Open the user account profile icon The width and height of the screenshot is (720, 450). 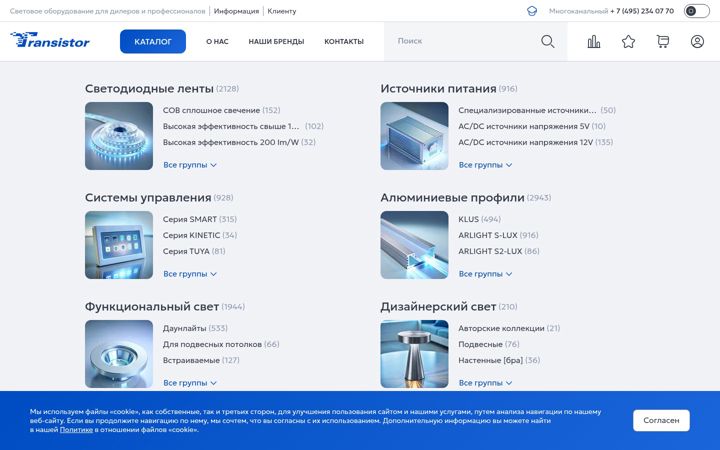(x=697, y=41)
